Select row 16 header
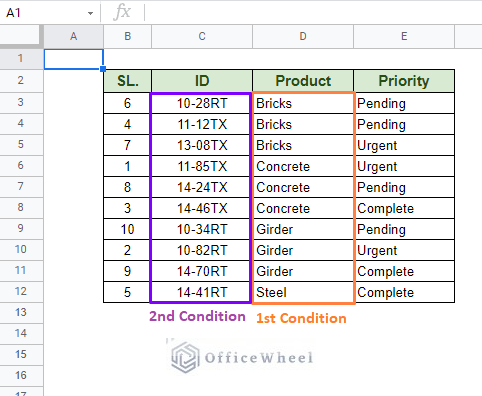Viewport: 482px width, 396px height. [x=21, y=375]
